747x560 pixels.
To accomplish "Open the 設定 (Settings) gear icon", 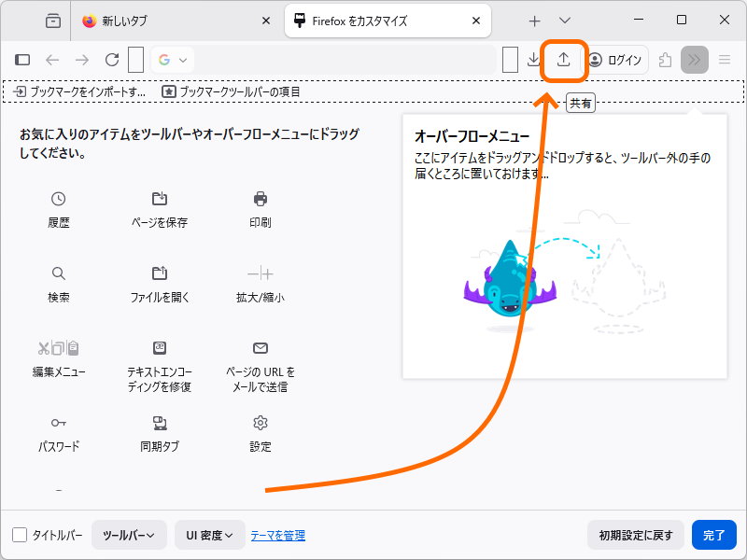I will coord(260,425).
